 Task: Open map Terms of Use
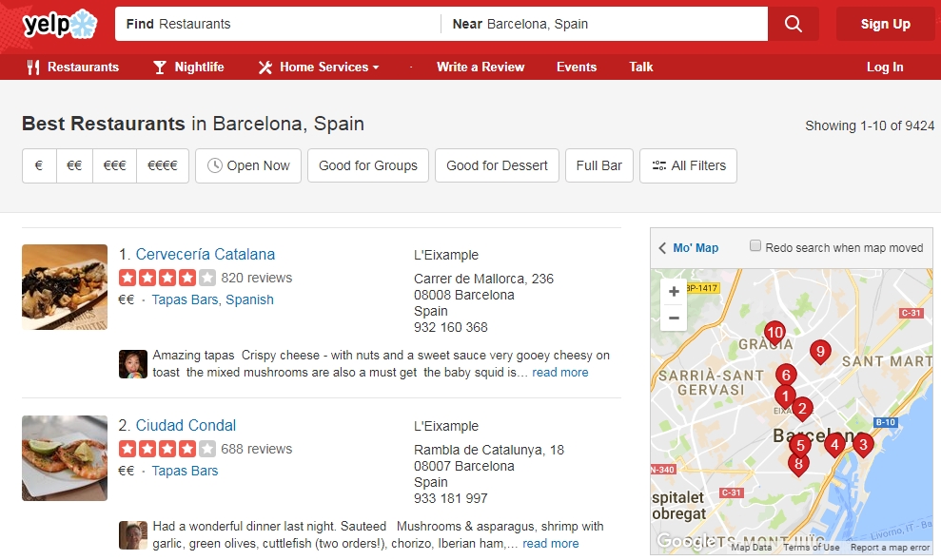(812, 548)
